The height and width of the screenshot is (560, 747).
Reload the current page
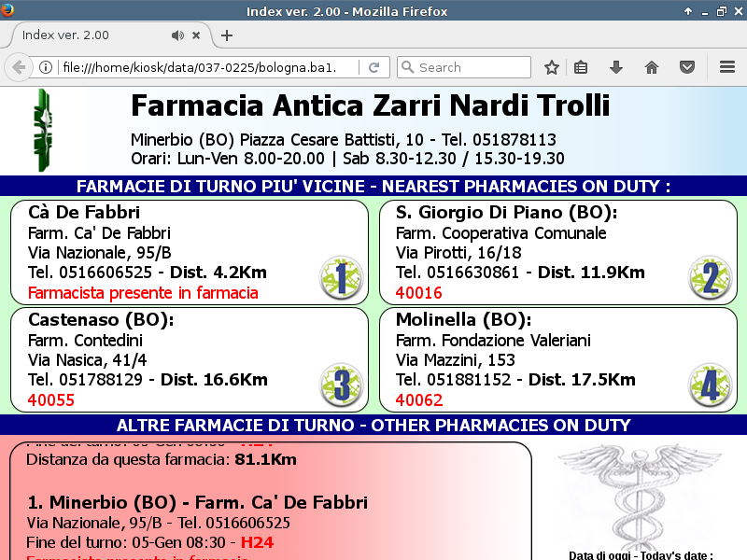pyautogui.click(x=373, y=67)
